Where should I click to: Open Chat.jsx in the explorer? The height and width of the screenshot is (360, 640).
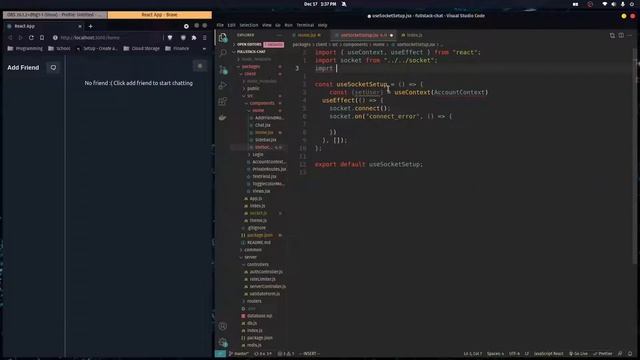click(x=262, y=125)
